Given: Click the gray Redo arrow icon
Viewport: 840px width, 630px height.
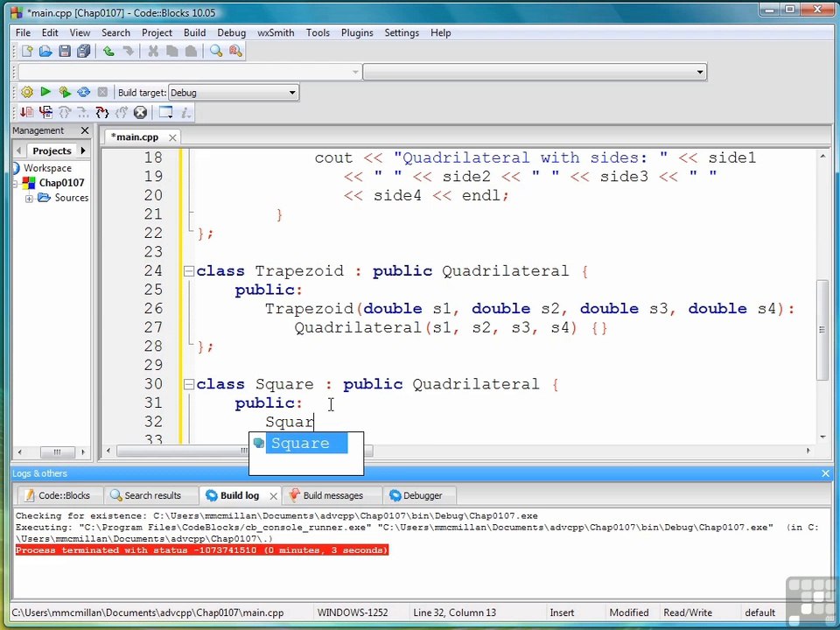Looking at the screenshot, I should click(128, 52).
